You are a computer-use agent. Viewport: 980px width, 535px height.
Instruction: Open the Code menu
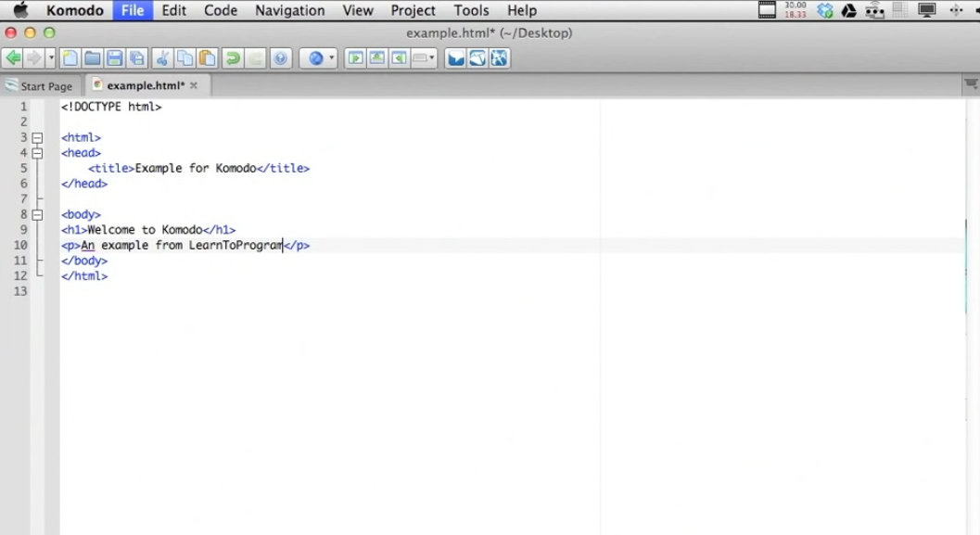pyautogui.click(x=221, y=10)
